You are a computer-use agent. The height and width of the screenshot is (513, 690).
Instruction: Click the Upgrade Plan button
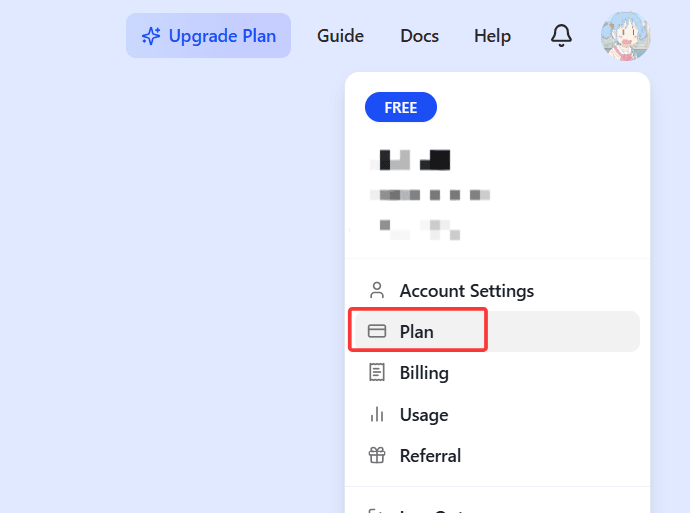pos(208,36)
